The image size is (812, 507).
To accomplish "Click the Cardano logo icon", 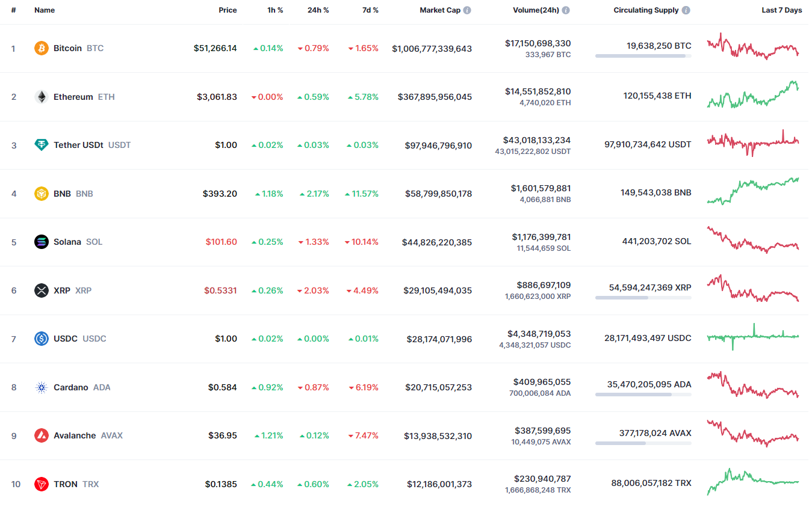I will [42, 387].
